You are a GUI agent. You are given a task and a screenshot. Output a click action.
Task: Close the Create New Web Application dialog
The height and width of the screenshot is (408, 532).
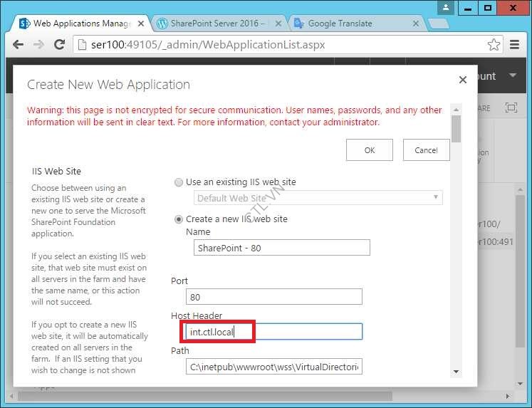pos(463,80)
